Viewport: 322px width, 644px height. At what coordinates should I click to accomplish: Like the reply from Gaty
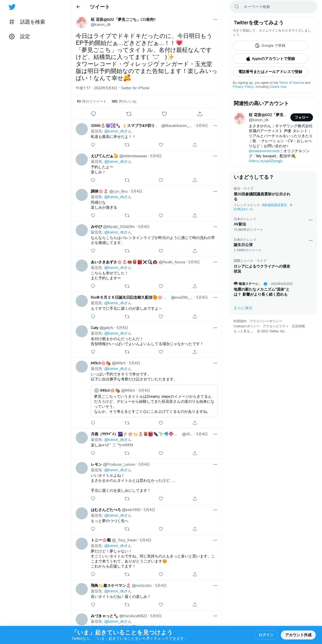[161, 352]
